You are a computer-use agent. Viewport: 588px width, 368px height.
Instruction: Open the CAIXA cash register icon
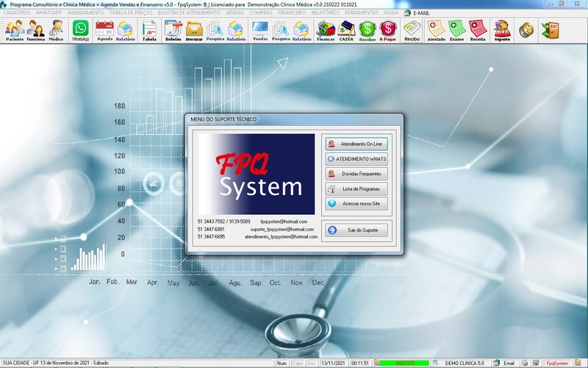tap(346, 30)
